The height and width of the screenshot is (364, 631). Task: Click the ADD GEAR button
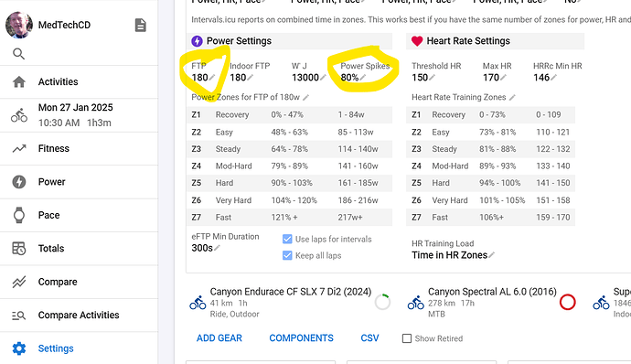click(219, 338)
